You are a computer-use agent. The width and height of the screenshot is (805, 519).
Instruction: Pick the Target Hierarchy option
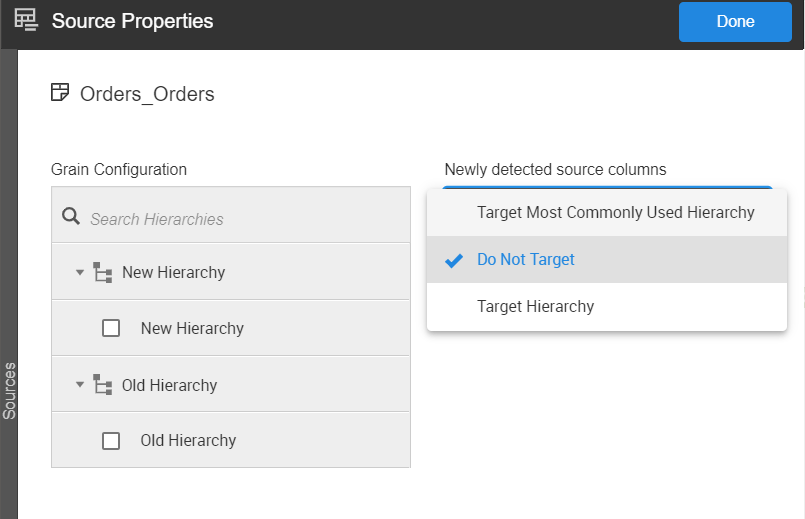coord(535,307)
